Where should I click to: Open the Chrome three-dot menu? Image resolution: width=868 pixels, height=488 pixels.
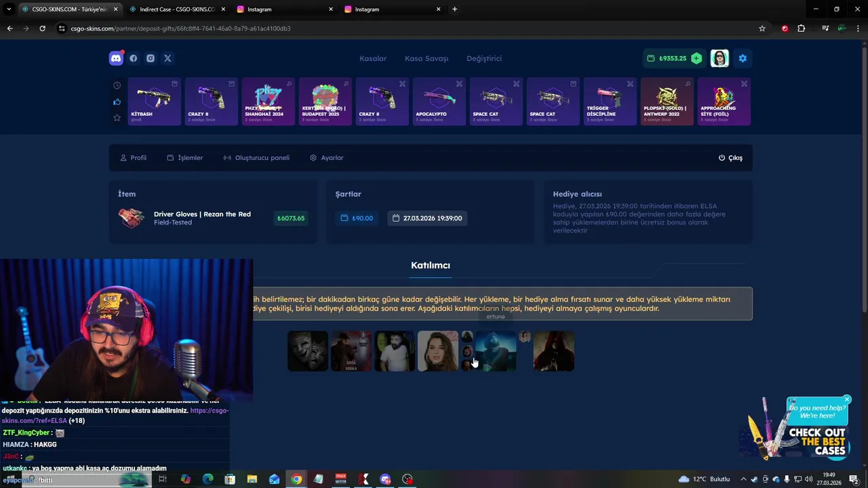[859, 28]
